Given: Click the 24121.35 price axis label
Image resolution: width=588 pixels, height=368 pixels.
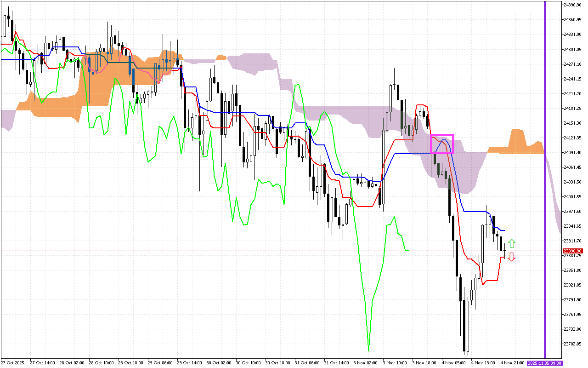Looking at the screenshot, I should tap(572, 138).
